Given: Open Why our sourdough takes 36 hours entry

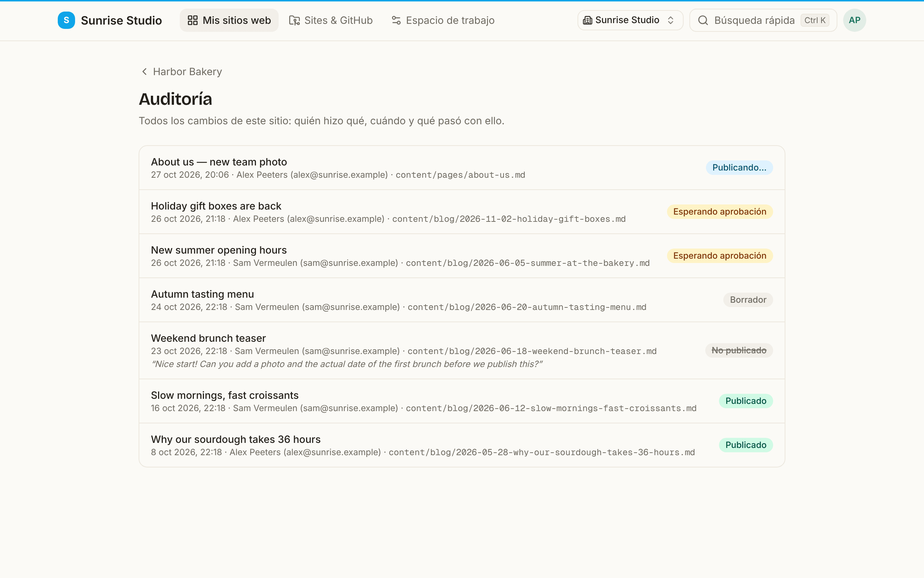Looking at the screenshot, I should click(x=462, y=445).
